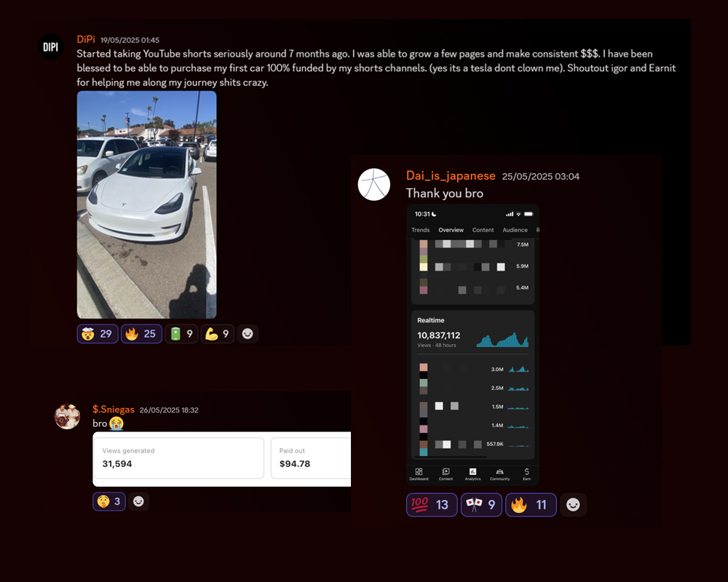728x582 pixels.
Task: Add a reaction to Dai_is_japanese's message
Action: click(x=573, y=505)
